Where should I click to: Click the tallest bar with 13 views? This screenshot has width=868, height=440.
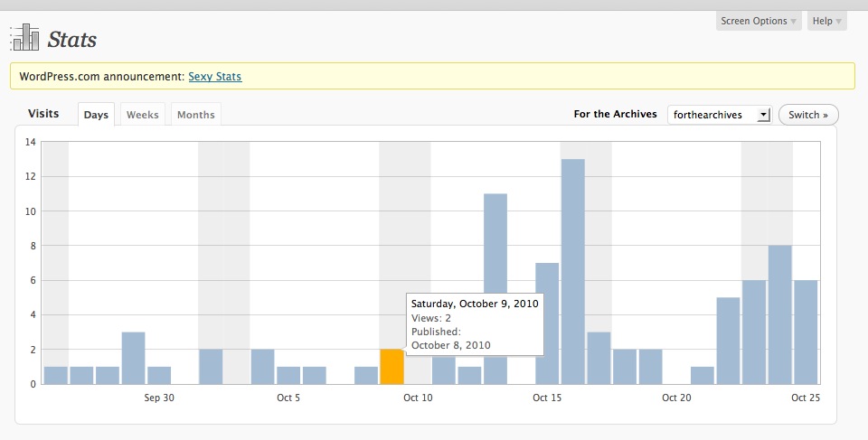[572, 271]
